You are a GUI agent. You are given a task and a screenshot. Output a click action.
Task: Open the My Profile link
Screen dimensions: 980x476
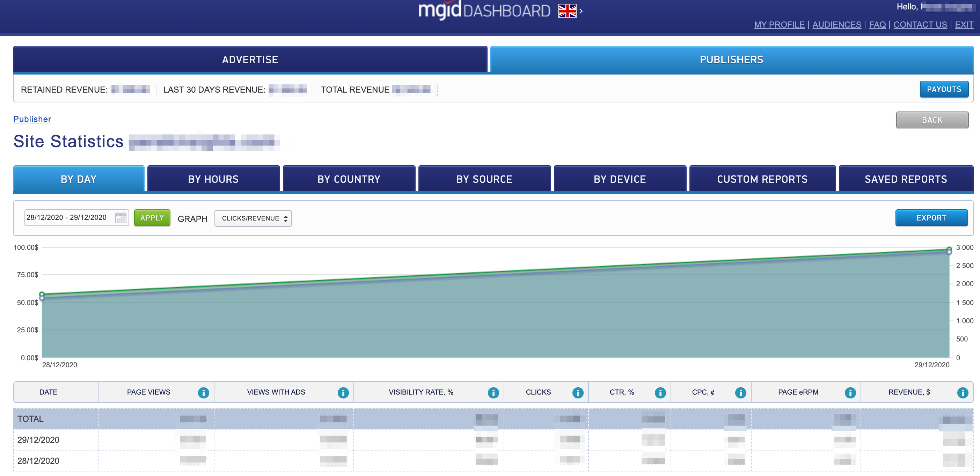click(779, 24)
